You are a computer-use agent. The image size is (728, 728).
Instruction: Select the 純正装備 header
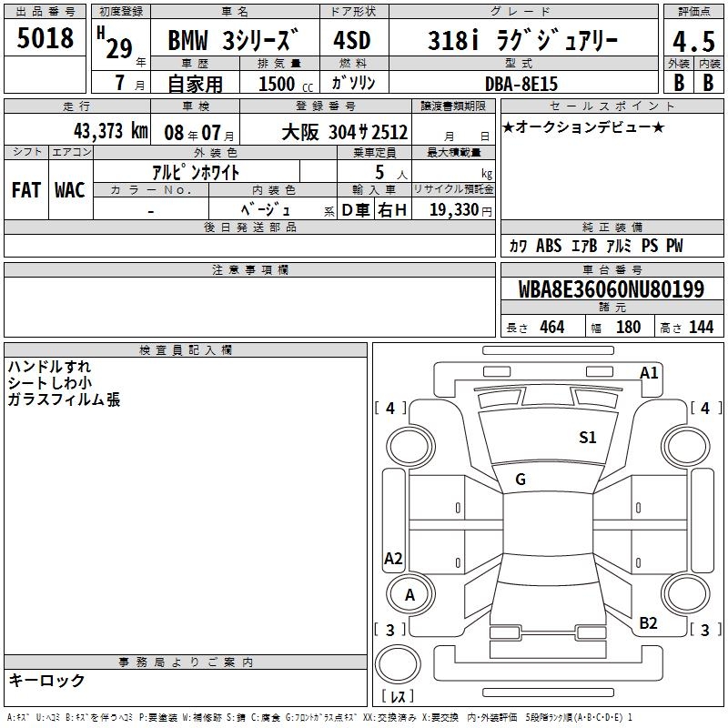(612, 227)
